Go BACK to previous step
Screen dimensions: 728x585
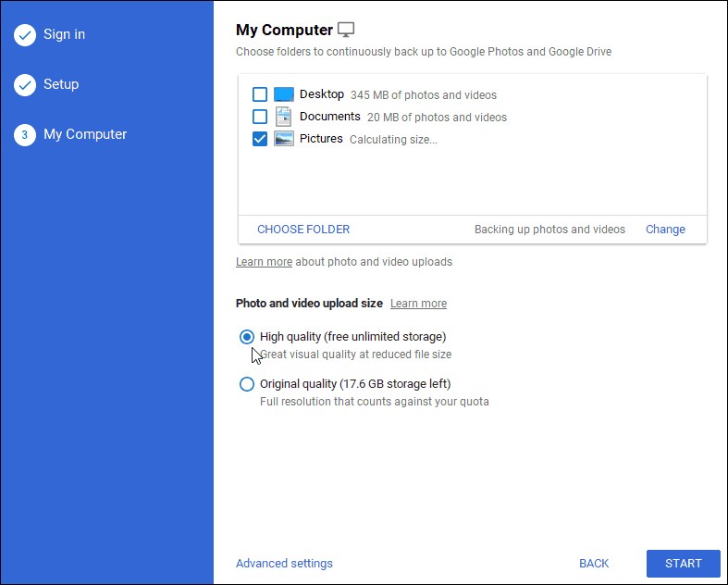click(x=594, y=564)
